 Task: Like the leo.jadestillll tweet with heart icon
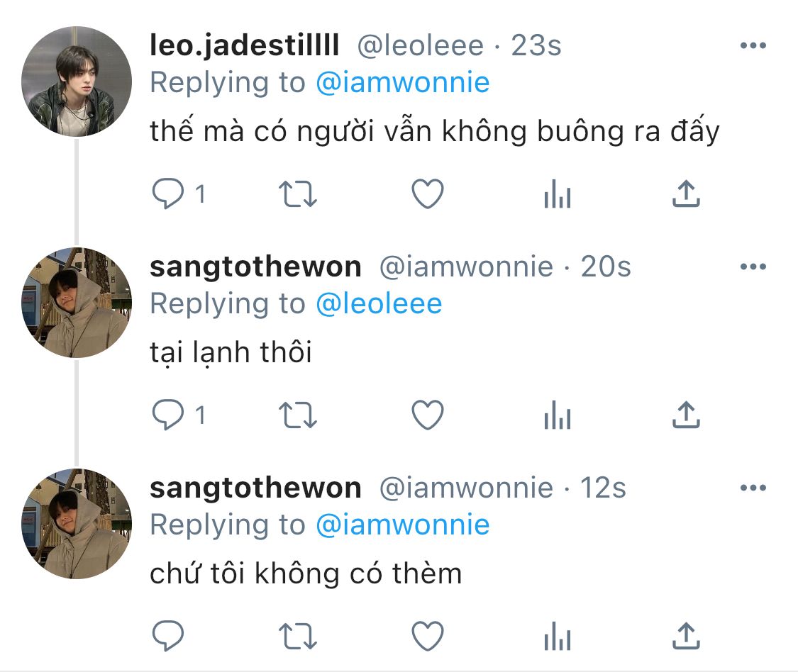pos(428,194)
